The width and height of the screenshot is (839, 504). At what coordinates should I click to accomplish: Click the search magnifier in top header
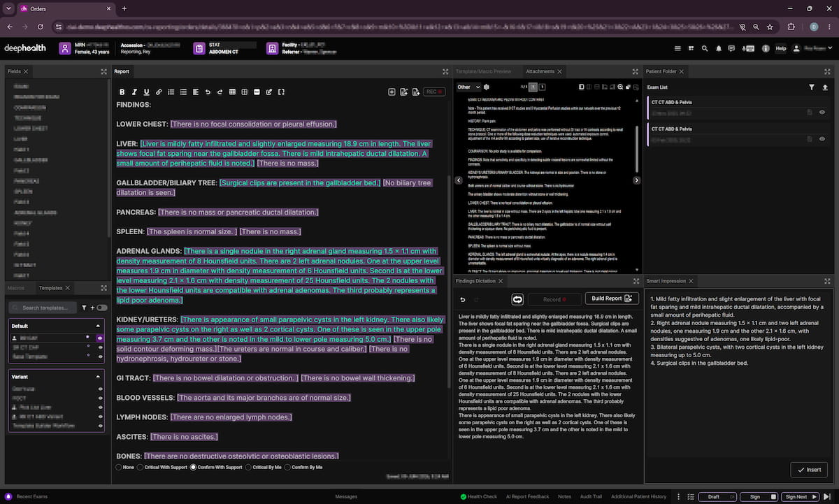704,48
